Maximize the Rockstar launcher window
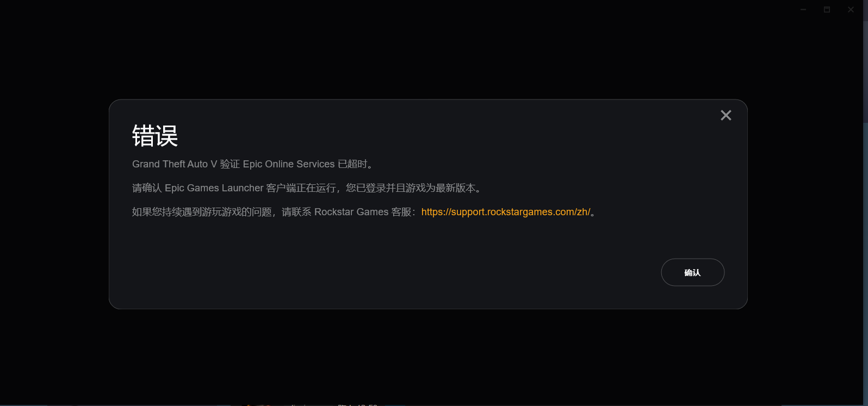Viewport: 868px width, 406px height. pyautogui.click(x=827, y=10)
